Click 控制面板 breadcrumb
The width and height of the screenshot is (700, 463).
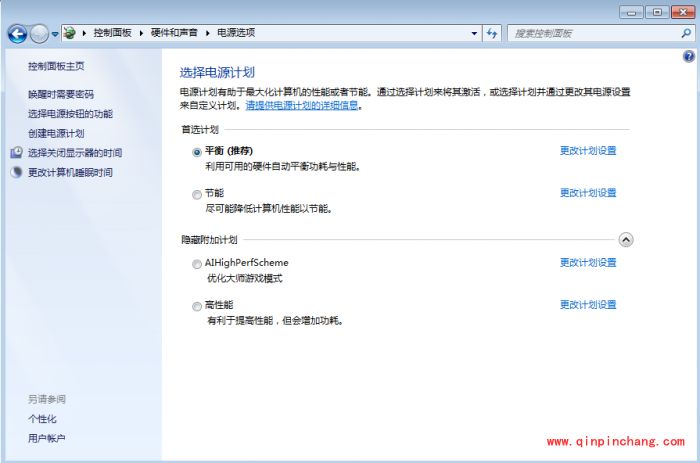[x=112, y=33]
